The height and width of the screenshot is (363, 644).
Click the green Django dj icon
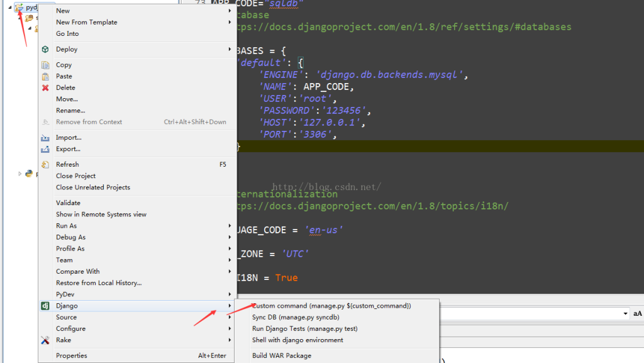pyautogui.click(x=45, y=306)
